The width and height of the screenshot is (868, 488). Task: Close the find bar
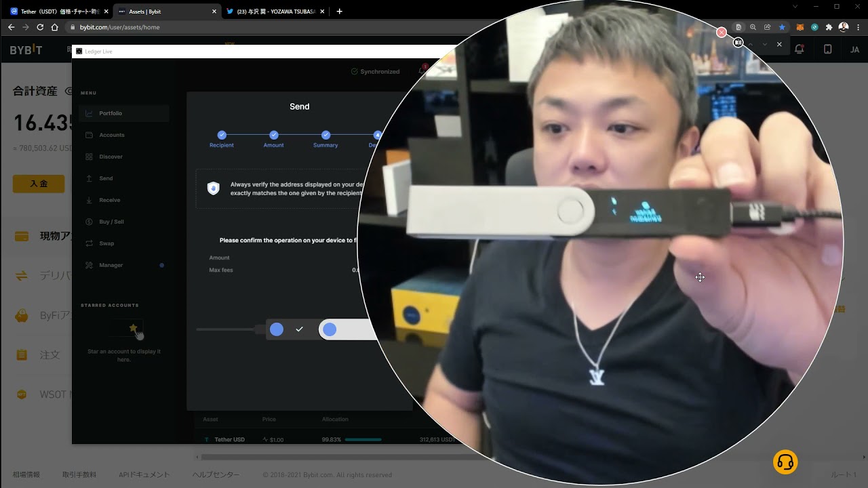click(779, 44)
